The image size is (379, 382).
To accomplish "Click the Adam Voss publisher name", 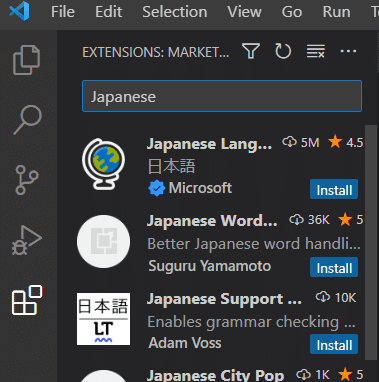I will (x=185, y=343).
